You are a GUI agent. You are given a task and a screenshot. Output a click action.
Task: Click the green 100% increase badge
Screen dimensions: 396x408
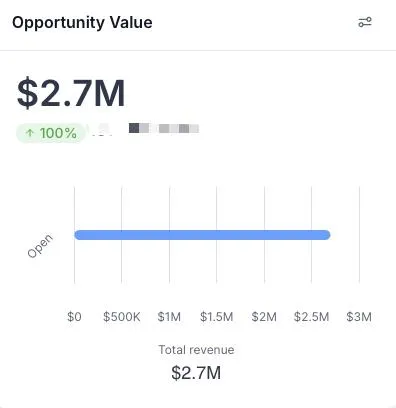pyautogui.click(x=51, y=133)
